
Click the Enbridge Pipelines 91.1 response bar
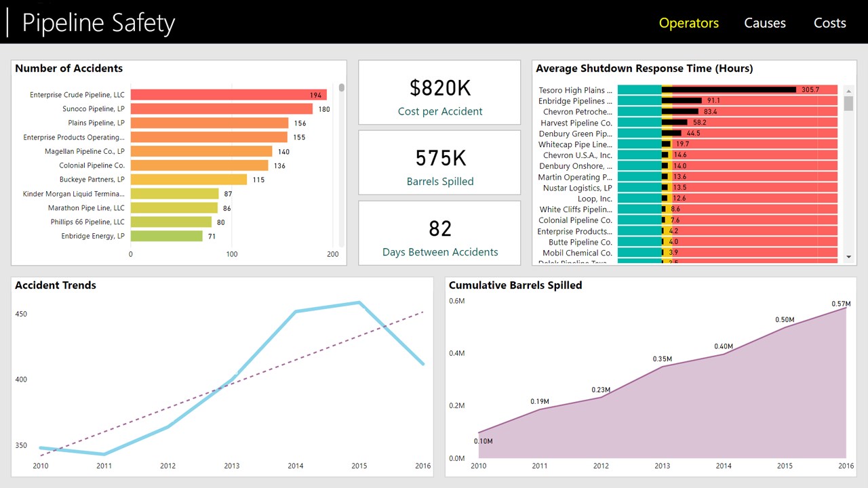pos(682,100)
